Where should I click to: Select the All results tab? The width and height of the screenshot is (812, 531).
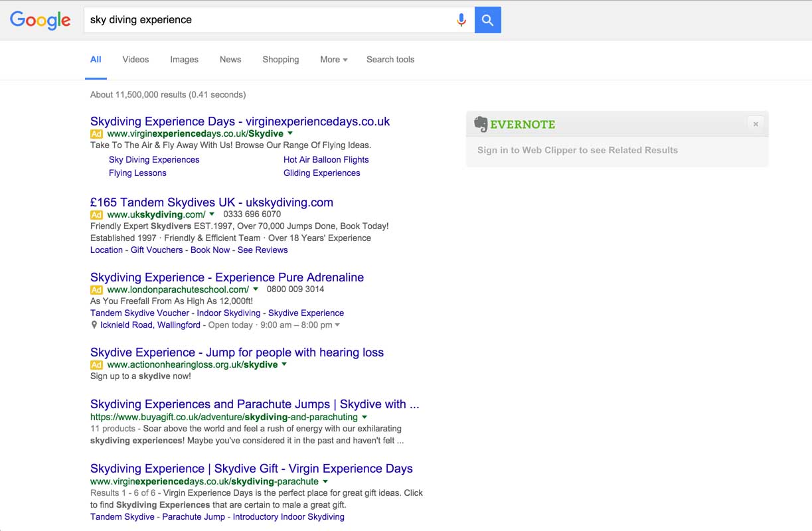tap(96, 60)
